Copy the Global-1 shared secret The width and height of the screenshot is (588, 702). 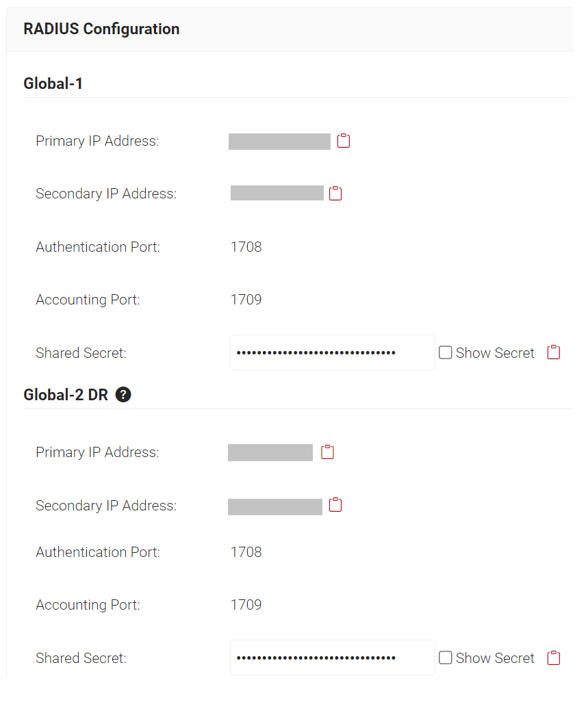click(x=554, y=352)
